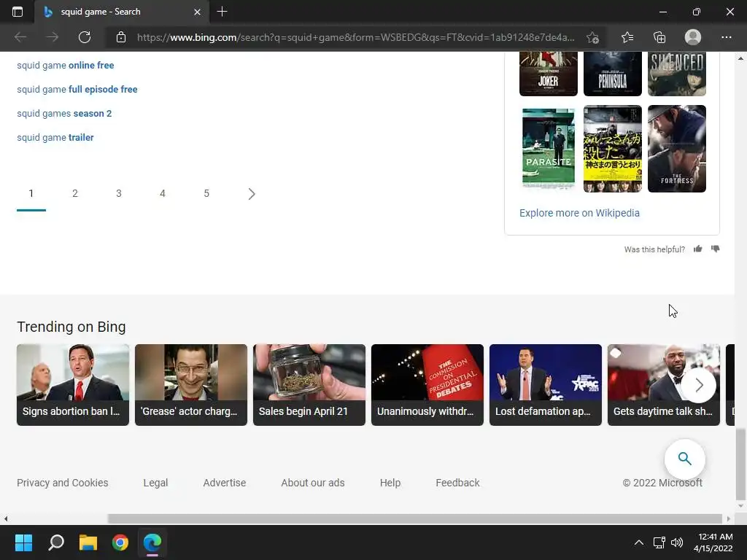Screen dimensions: 747x560
Task: Go to results page 2
Action: (x=75, y=193)
